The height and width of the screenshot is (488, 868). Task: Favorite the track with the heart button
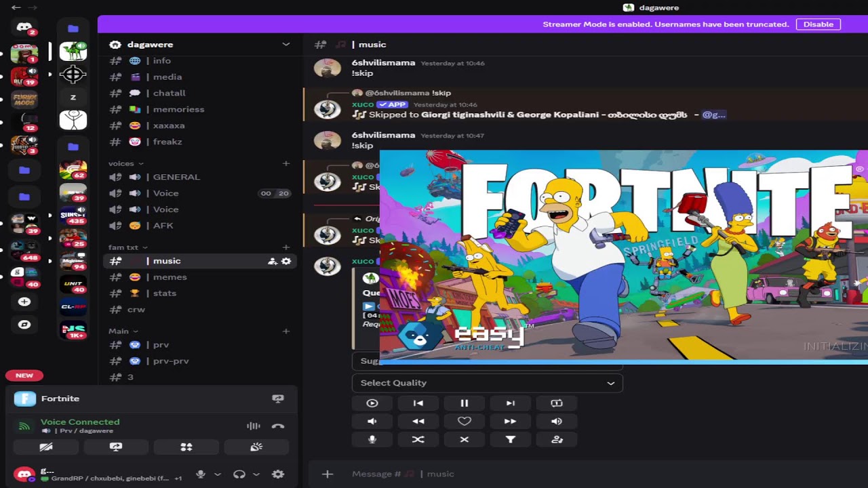click(465, 422)
